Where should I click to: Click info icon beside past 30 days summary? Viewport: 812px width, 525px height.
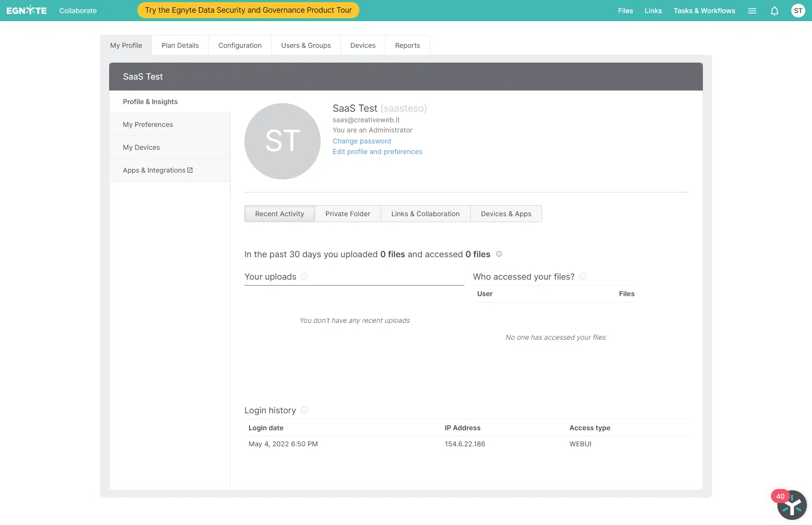click(499, 254)
